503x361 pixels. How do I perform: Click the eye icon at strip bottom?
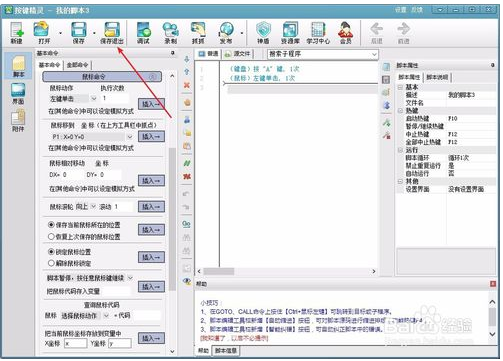(x=187, y=281)
